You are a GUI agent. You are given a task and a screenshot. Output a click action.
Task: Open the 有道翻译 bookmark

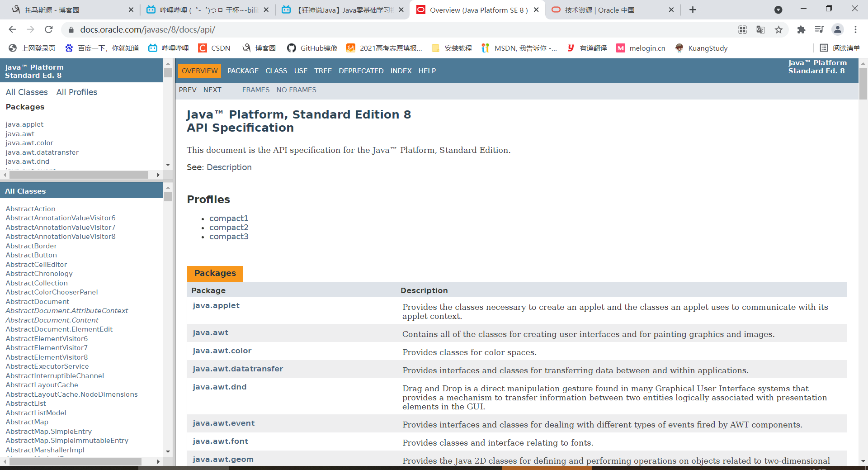(587, 48)
